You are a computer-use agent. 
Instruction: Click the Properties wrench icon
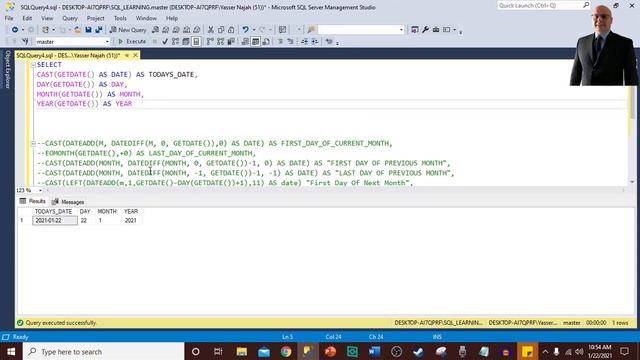[x=425, y=30]
